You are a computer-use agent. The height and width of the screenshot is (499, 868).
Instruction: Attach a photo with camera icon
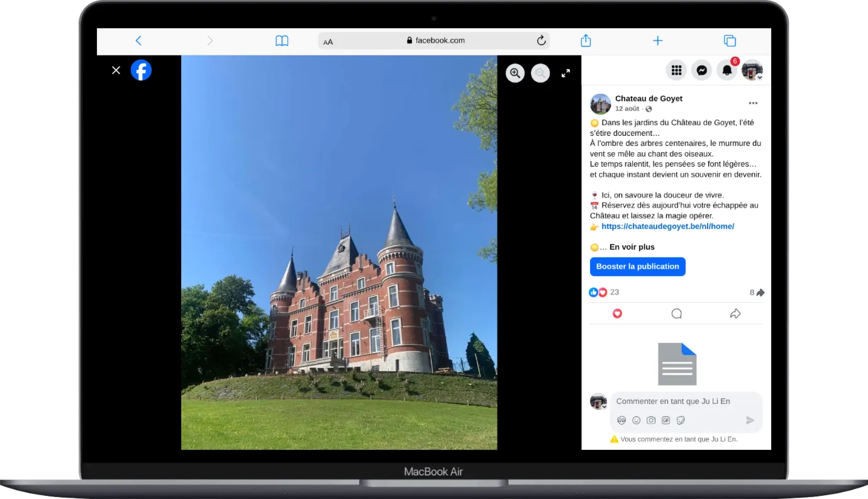651,420
